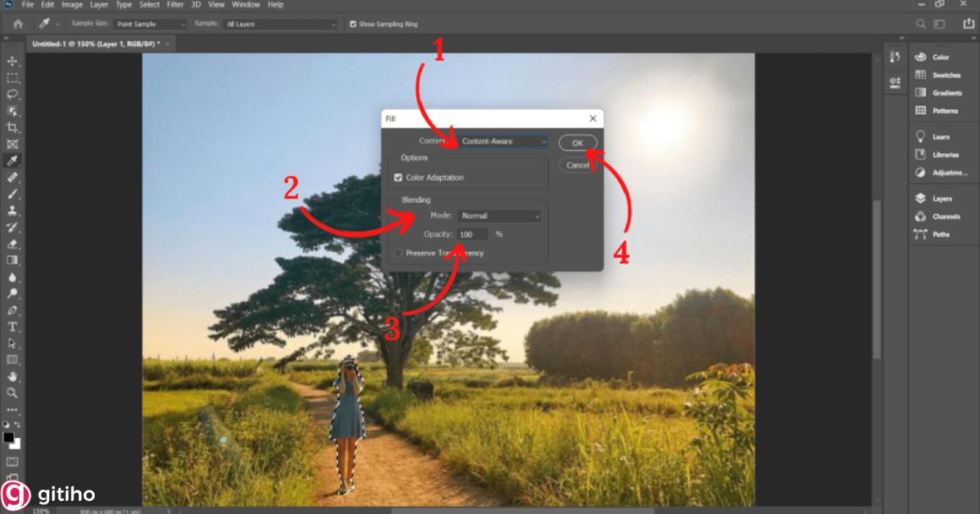Select the Brush tool

tap(11, 194)
